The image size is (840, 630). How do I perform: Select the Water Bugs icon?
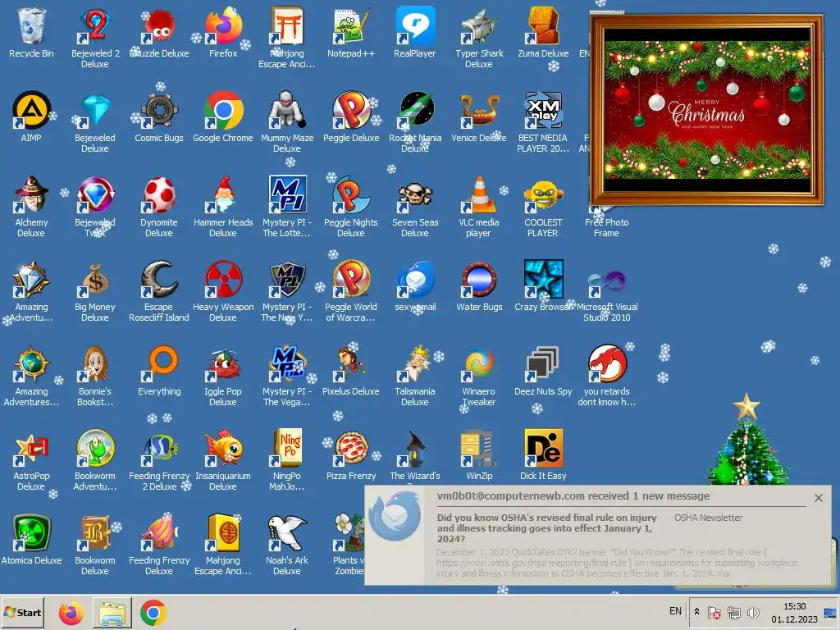479,280
